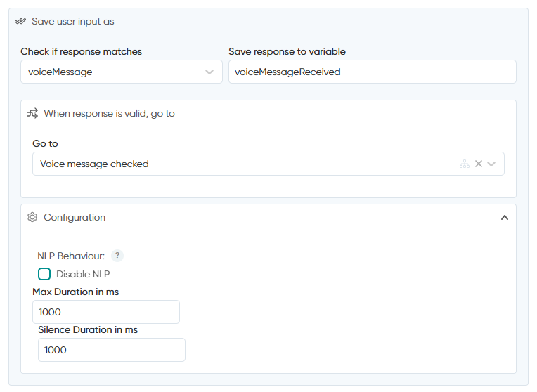Viewport: 537px width, 392px height.
Task: Collapse the Configuration section chevron
Action: 505,217
